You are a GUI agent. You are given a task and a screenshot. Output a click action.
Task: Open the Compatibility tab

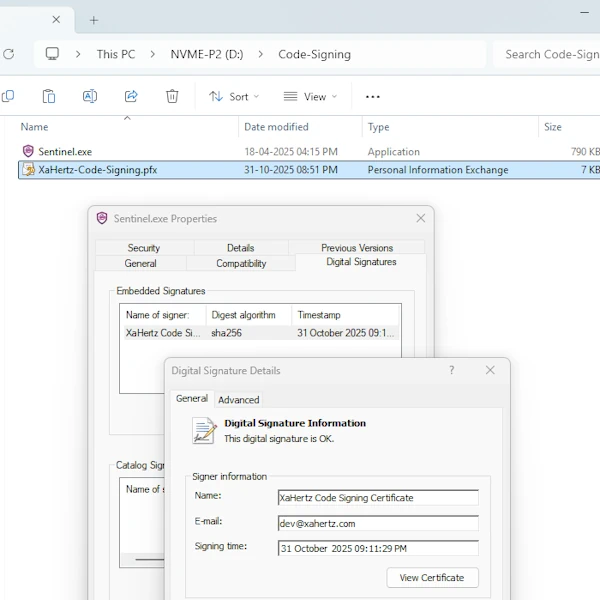[x=241, y=263]
